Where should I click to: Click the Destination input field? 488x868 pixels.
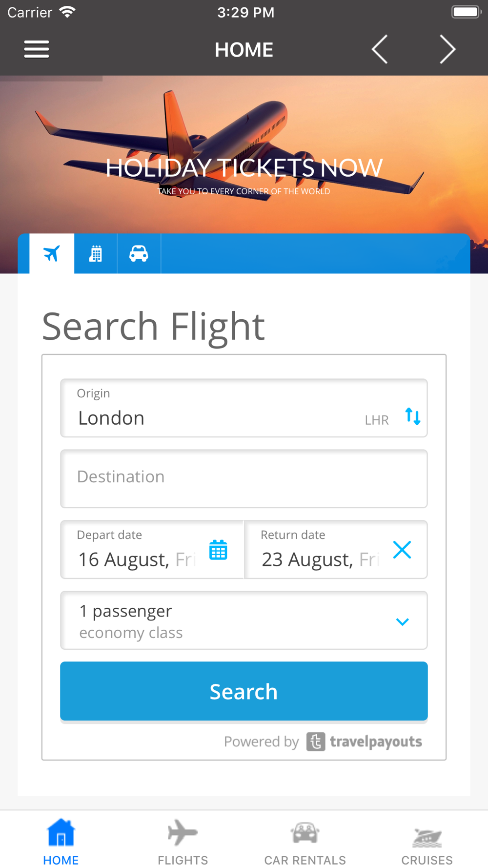pyautogui.click(x=244, y=479)
